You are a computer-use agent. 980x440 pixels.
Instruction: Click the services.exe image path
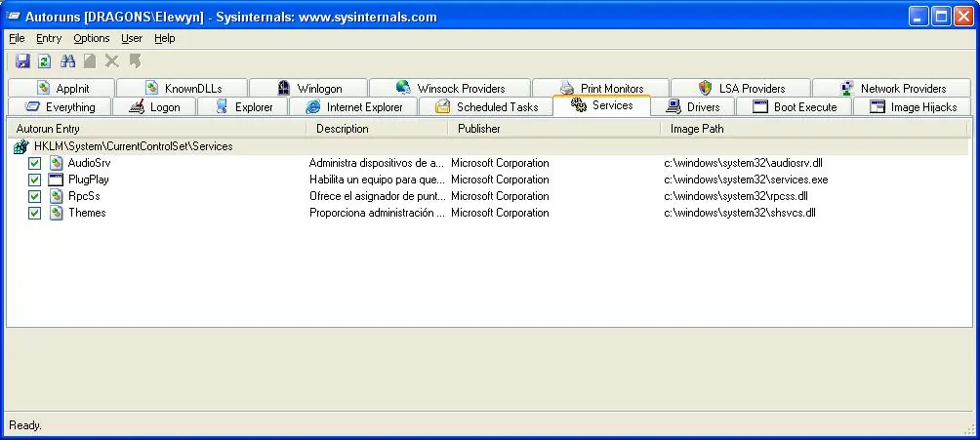point(746,180)
